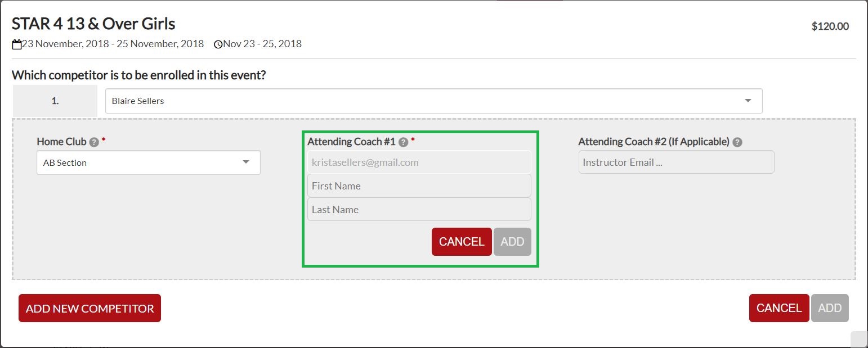This screenshot has width=868, height=348.
Task: Click the bottom-right CANCEL button
Action: 779,308
